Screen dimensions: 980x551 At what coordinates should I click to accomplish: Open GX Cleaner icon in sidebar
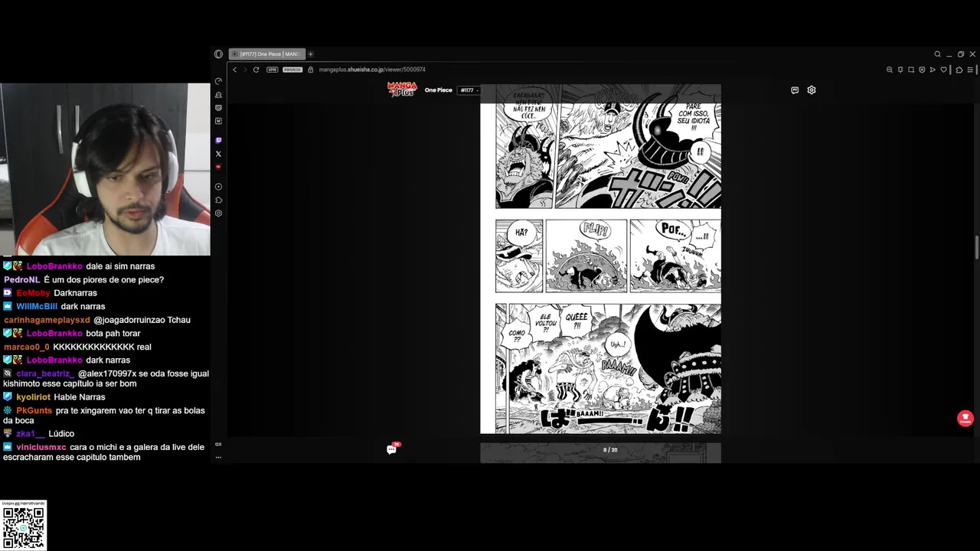tap(218, 95)
